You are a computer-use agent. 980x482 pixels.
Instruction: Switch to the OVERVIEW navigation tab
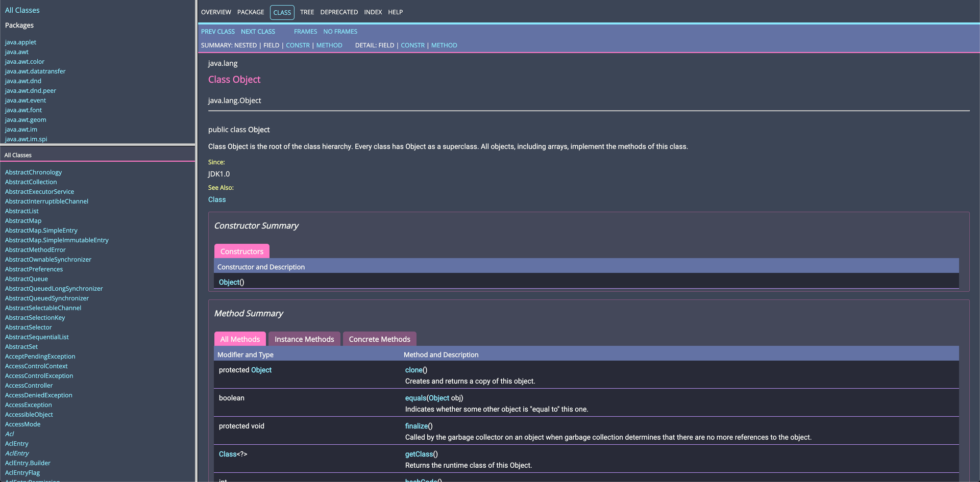[216, 12]
